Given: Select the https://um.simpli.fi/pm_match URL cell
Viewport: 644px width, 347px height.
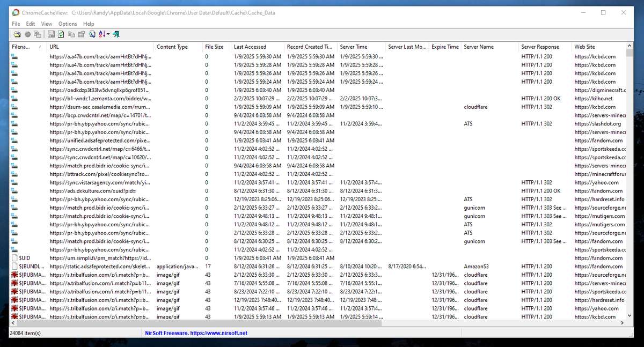Looking at the screenshot, I should (100, 258).
